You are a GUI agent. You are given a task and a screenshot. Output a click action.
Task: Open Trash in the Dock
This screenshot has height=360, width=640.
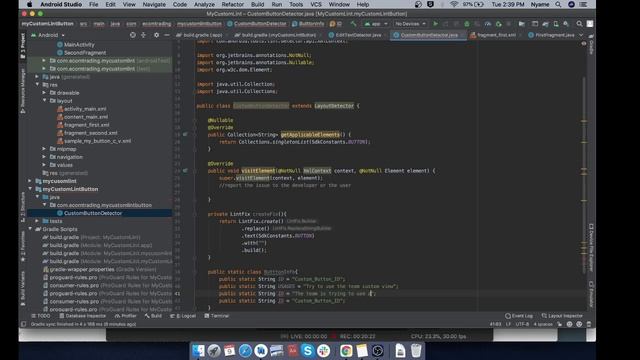click(x=416, y=351)
